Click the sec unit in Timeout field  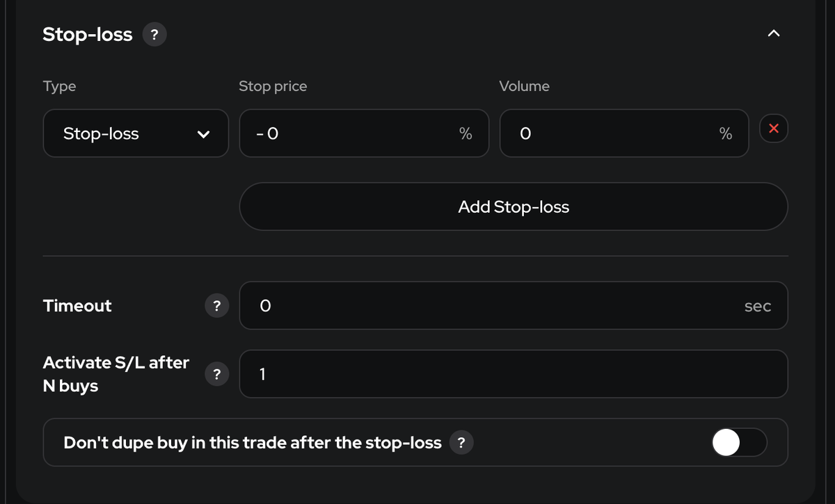coord(757,306)
